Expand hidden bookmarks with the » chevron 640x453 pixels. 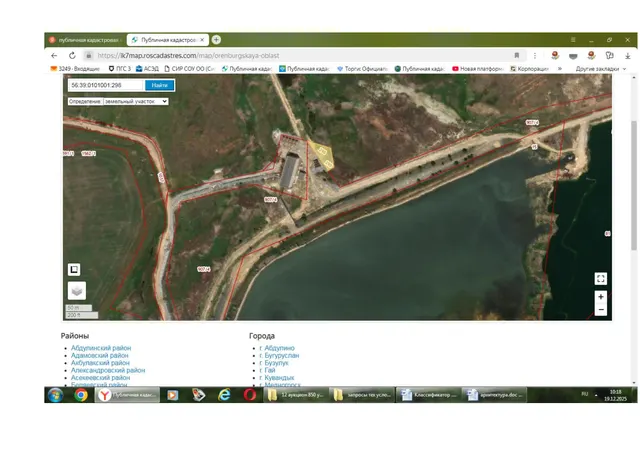pyautogui.click(x=560, y=69)
